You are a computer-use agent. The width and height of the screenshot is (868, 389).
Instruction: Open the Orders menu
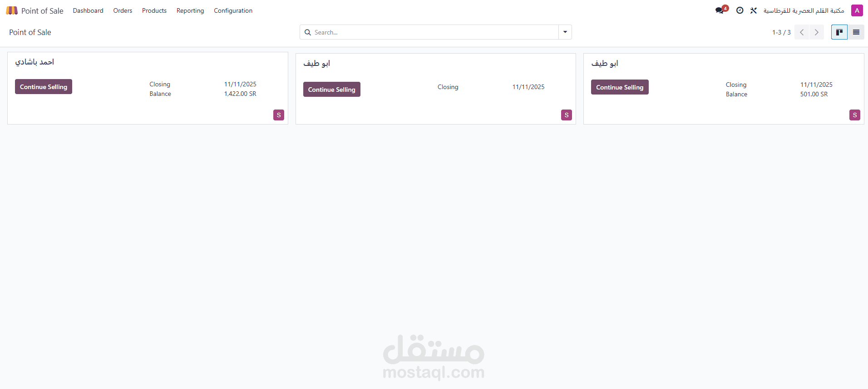tap(123, 10)
